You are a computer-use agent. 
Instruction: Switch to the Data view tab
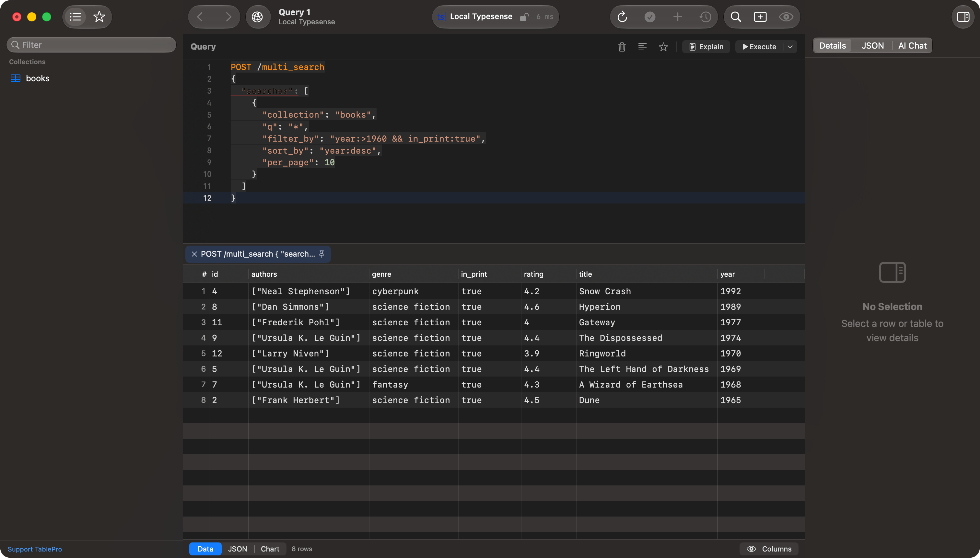205,549
